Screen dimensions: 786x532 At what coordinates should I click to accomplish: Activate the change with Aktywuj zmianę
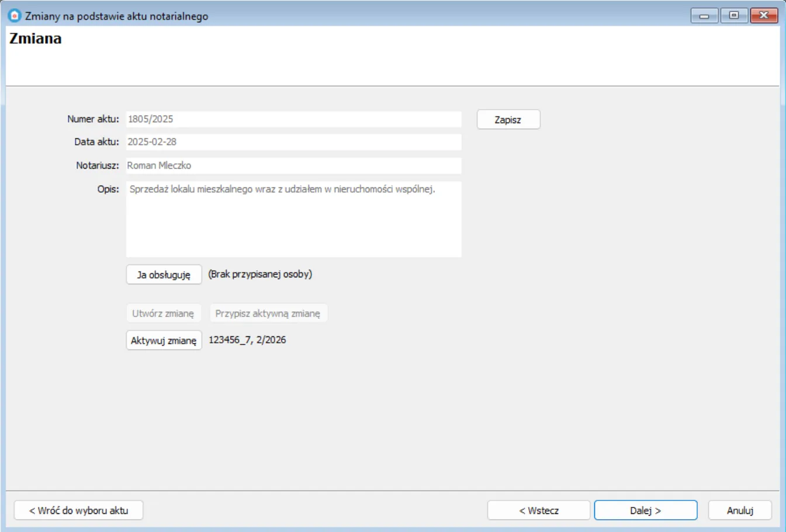(x=164, y=340)
